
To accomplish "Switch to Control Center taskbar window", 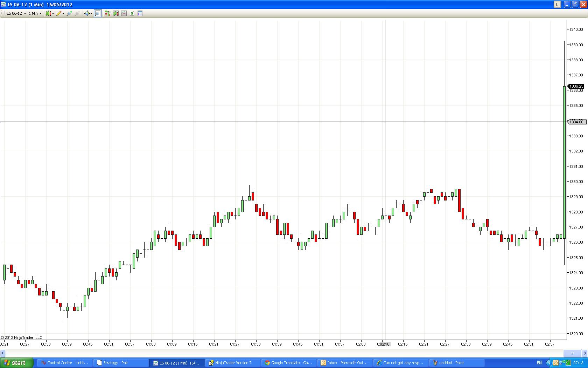I will point(64,363).
